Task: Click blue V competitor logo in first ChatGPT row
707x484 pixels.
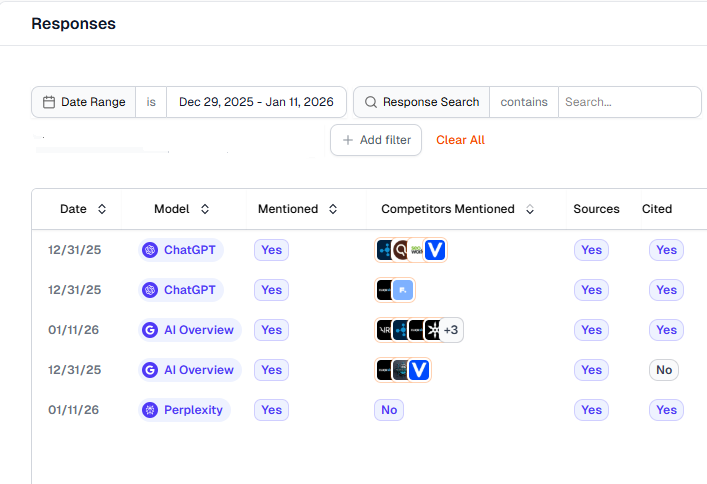Action: tap(435, 250)
